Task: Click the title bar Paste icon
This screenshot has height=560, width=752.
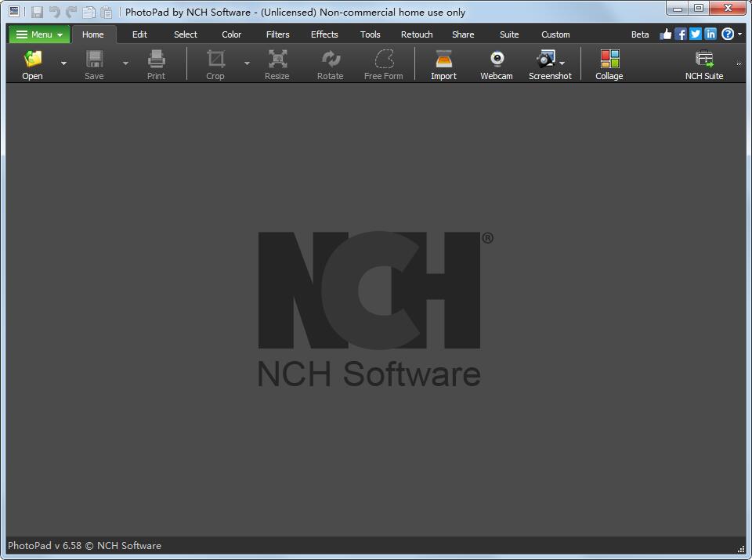Action: click(x=106, y=12)
